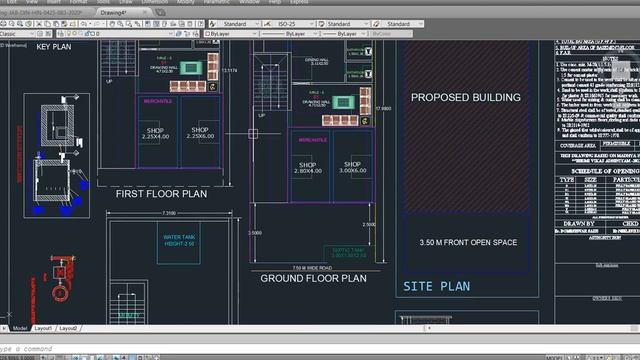This screenshot has width=640, height=360.
Task: Click the KEY PLAN text
Action: pyautogui.click(x=53, y=47)
